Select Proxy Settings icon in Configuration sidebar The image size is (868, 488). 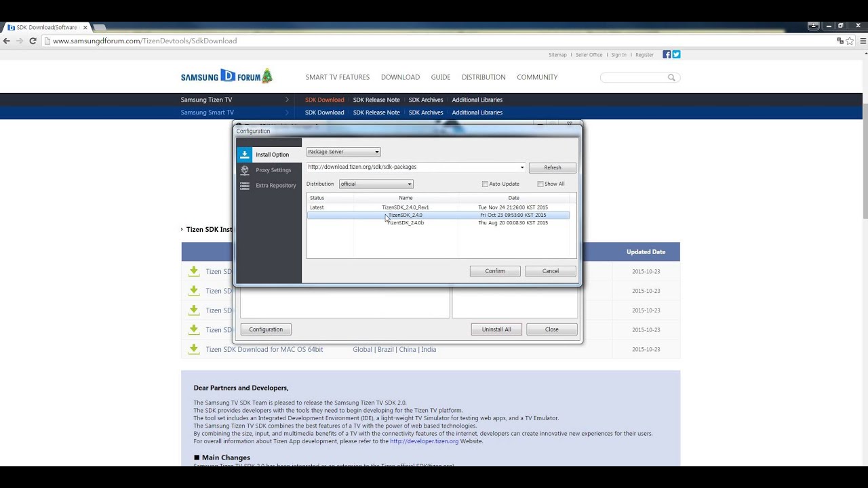pos(245,170)
